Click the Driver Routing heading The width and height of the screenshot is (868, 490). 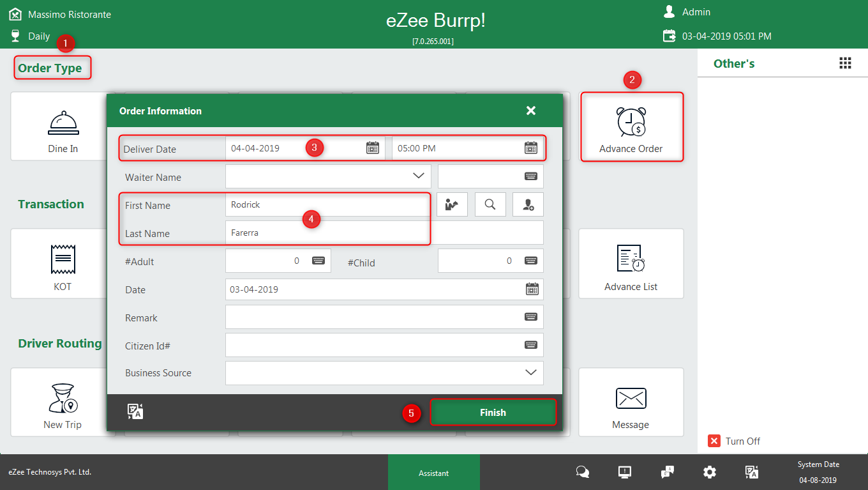point(60,343)
